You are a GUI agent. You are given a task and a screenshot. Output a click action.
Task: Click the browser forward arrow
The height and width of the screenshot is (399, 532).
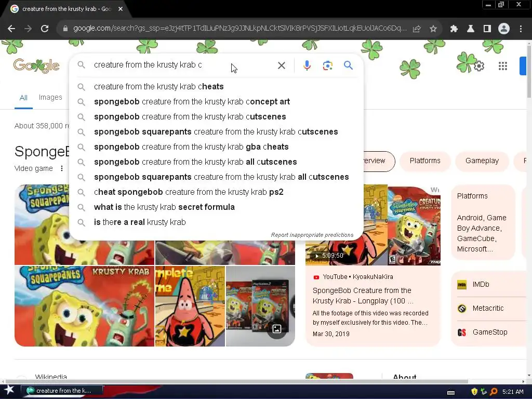(x=28, y=29)
